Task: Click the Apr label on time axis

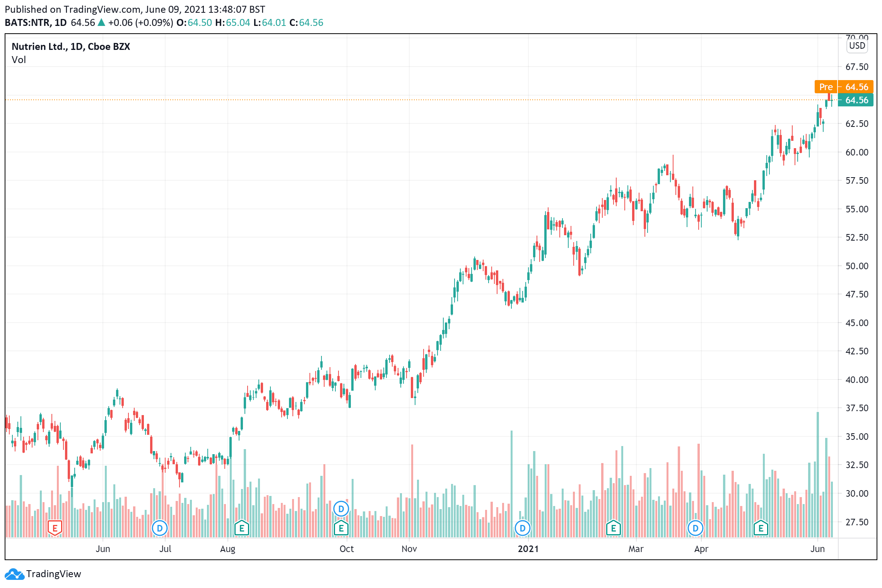Action: [701, 549]
